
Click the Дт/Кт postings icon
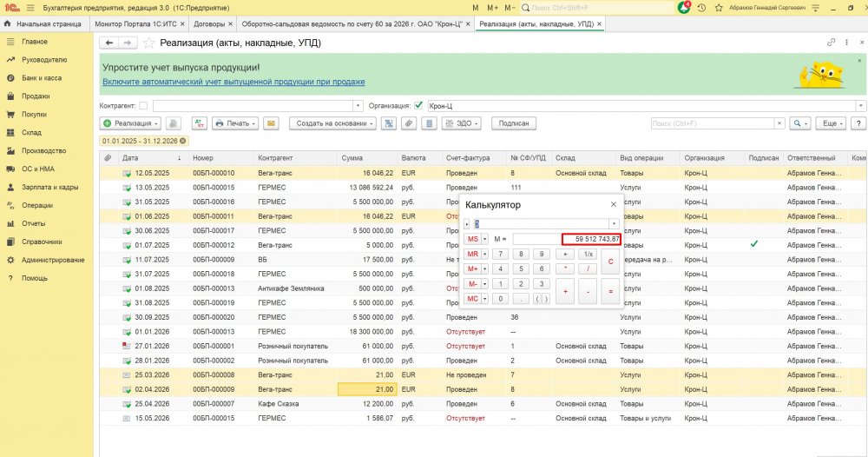coord(200,123)
